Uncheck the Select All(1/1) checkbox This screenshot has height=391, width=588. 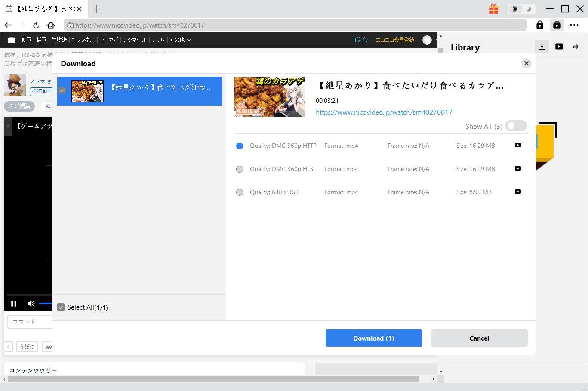(x=61, y=307)
